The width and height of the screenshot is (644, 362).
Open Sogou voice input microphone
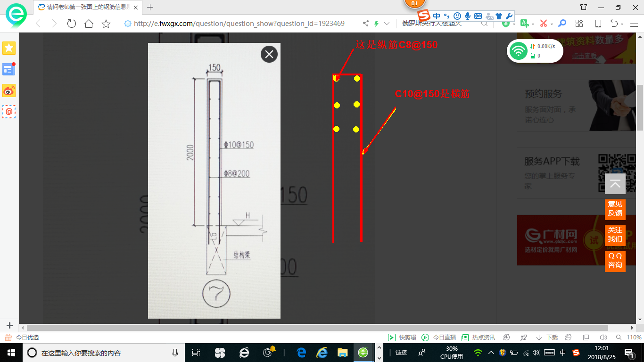tap(467, 16)
